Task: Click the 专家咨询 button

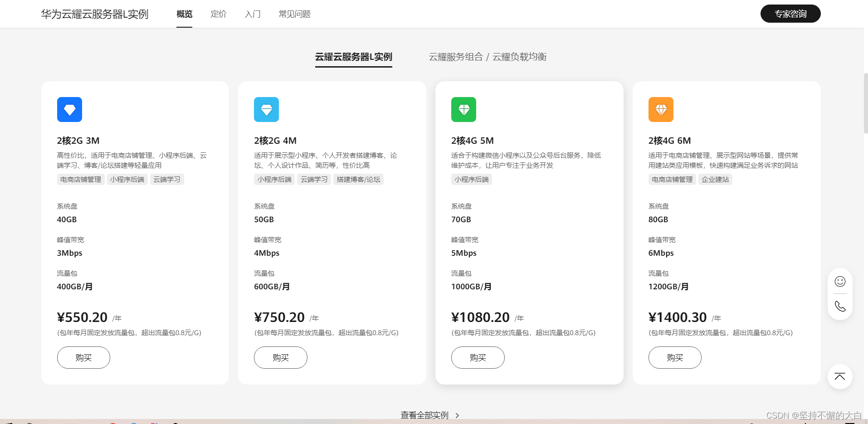Action: [x=790, y=14]
